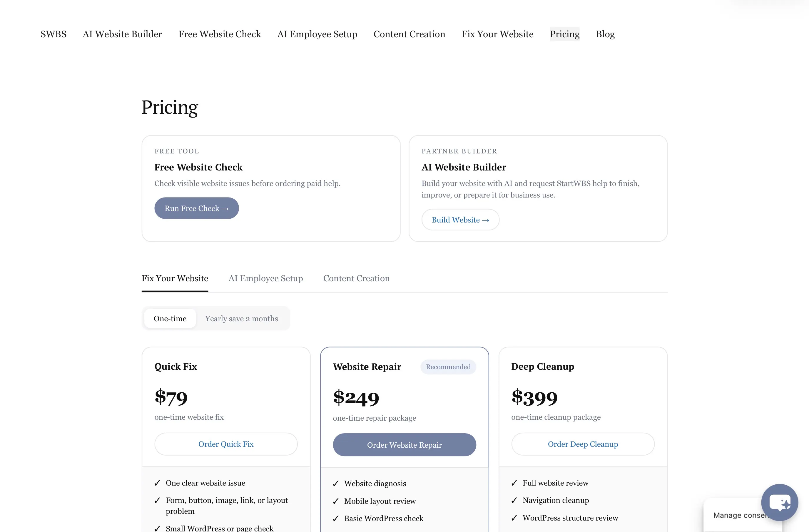Switch to AI Employee Setup tab
This screenshot has width=809, height=532.
pyautogui.click(x=265, y=278)
